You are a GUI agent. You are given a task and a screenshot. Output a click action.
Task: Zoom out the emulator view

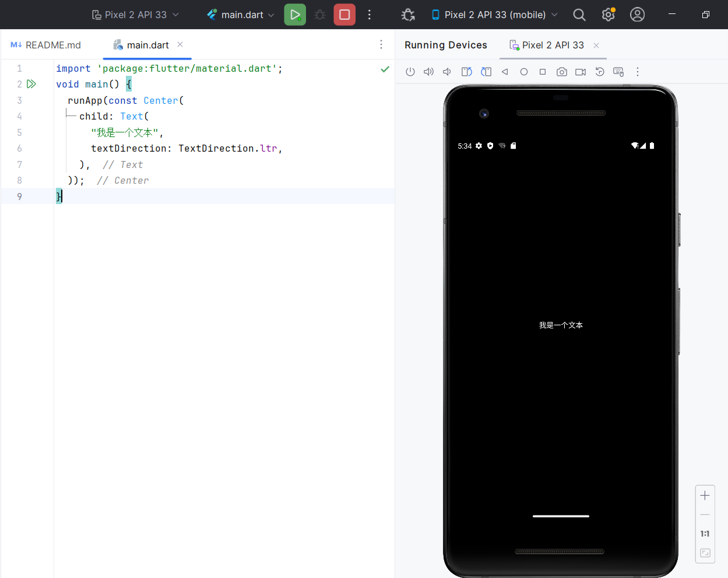[705, 514]
